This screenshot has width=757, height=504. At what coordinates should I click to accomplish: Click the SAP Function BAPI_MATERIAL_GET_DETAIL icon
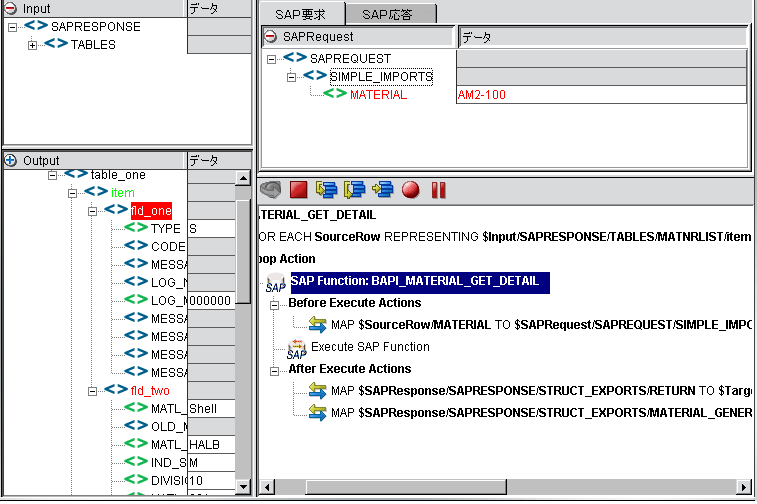pos(276,282)
